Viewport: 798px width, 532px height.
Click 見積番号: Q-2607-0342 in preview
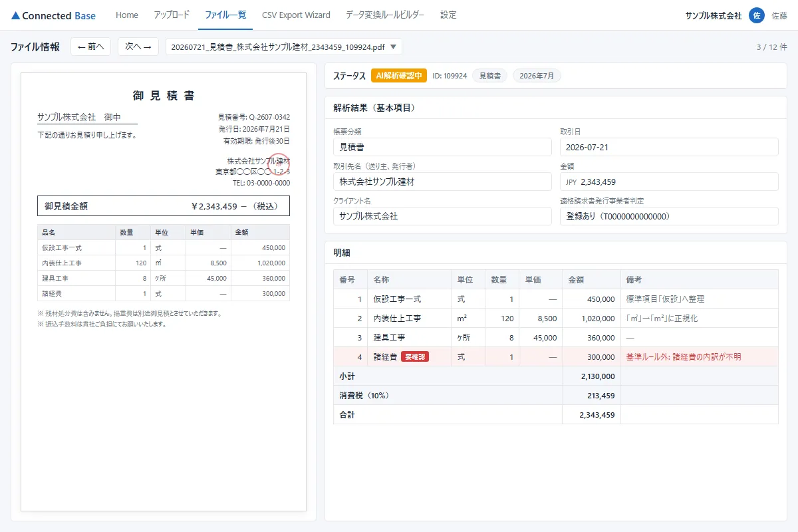tap(253, 117)
